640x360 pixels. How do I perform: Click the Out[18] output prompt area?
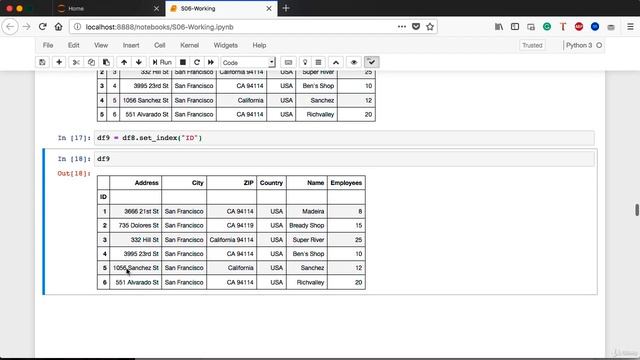coord(74,173)
